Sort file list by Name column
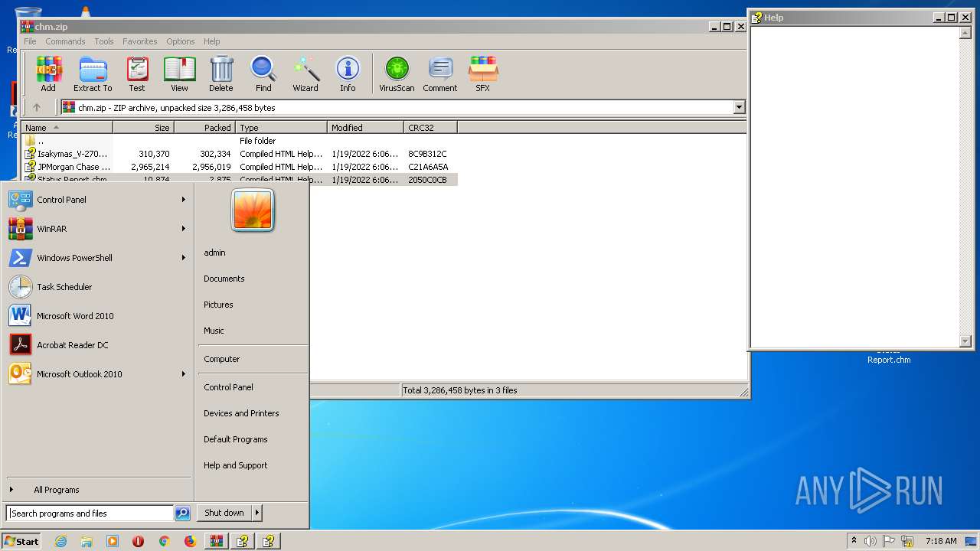Image resolution: width=980 pixels, height=551 pixels. pos(67,128)
